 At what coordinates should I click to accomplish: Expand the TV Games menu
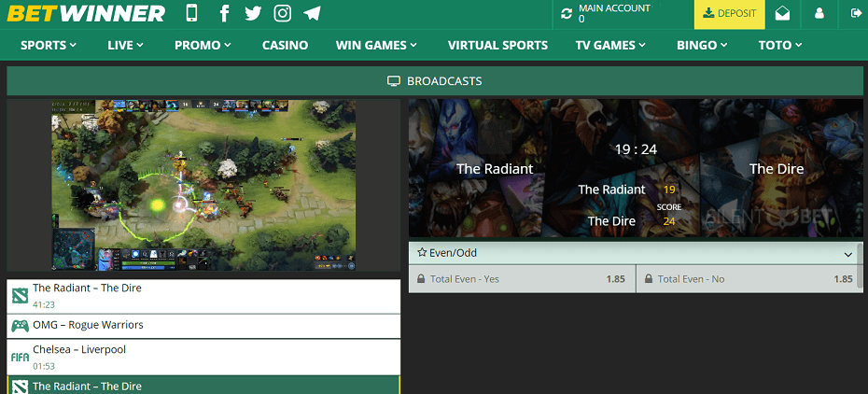pyautogui.click(x=610, y=46)
